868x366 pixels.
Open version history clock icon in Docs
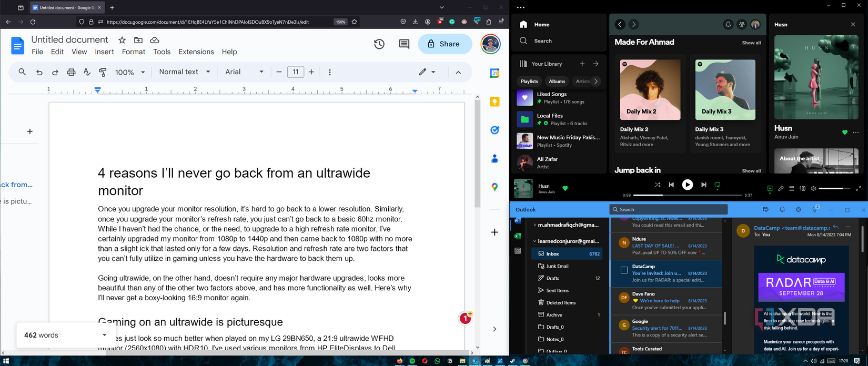379,44
